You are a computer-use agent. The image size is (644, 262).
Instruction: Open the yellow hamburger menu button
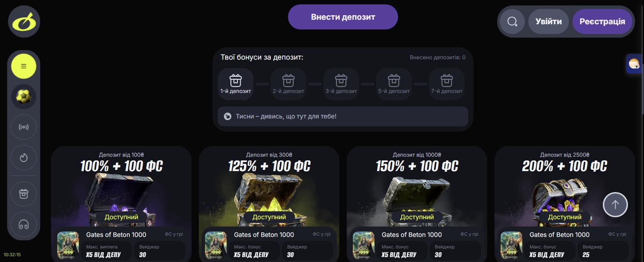coord(24,66)
